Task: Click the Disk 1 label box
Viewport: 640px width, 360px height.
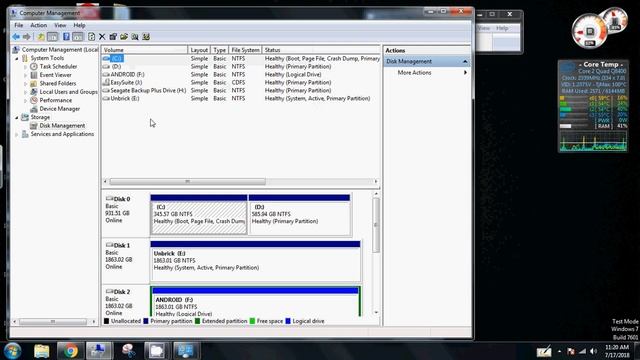Action: [125, 260]
